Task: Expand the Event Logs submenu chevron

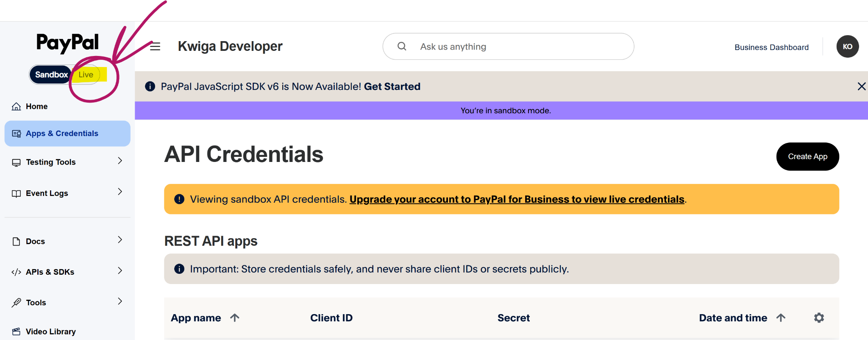Action: 120,192
